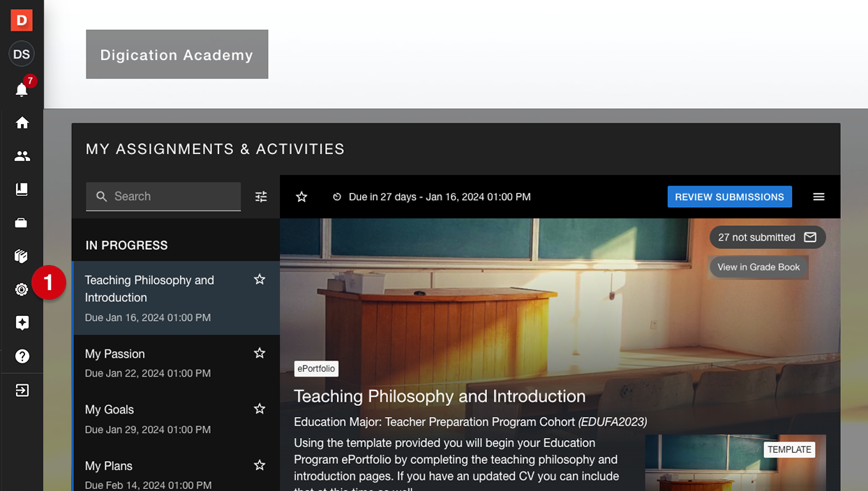Open the briefcase icon in sidebar

[22, 223]
